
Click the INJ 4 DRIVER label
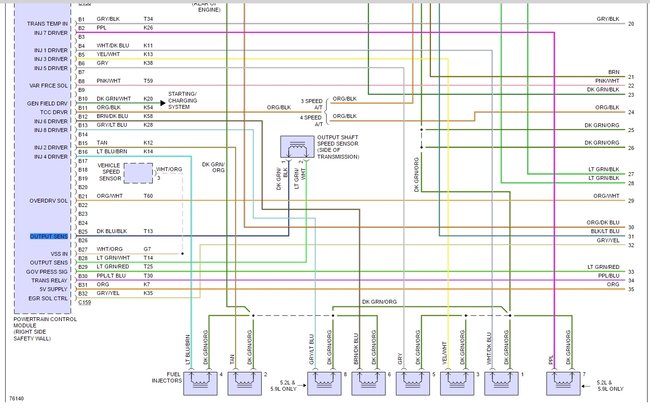point(51,157)
